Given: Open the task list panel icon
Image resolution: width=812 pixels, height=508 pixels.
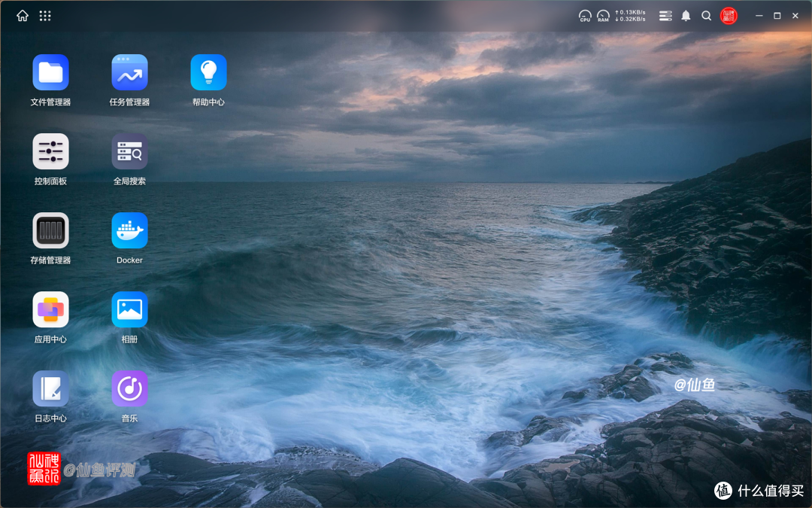Looking at the screenshot, I should pos(665,16).
